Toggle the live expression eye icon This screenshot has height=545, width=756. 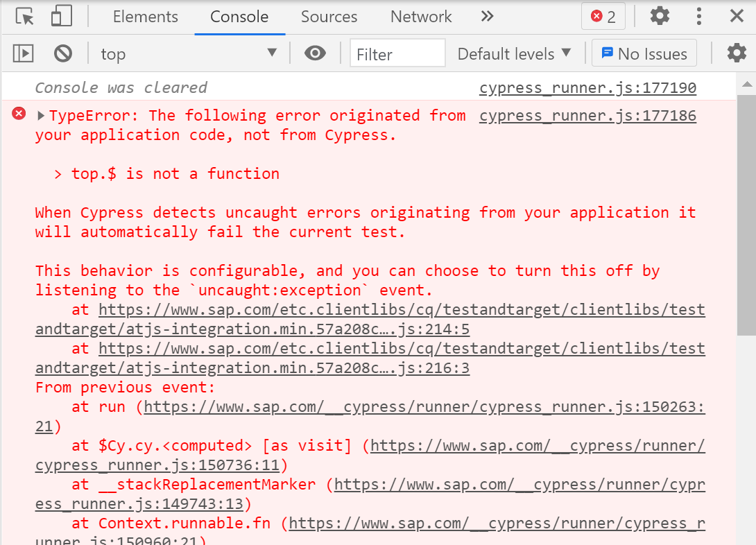click(x=315, y=53)
